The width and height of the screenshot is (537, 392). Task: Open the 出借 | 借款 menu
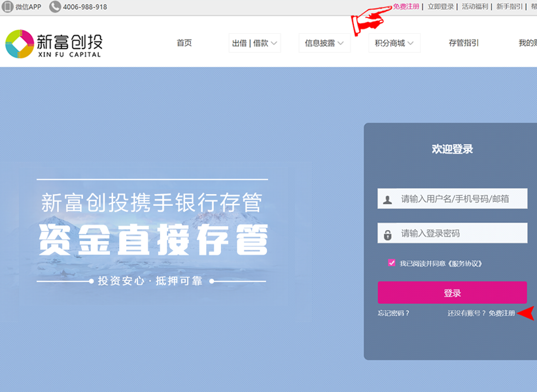pos(254,43)
